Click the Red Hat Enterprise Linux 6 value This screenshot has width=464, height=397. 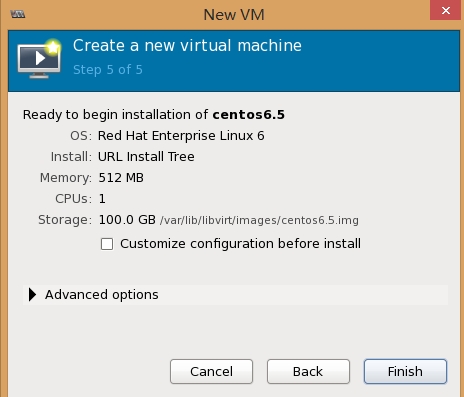[x=181, y=136]
